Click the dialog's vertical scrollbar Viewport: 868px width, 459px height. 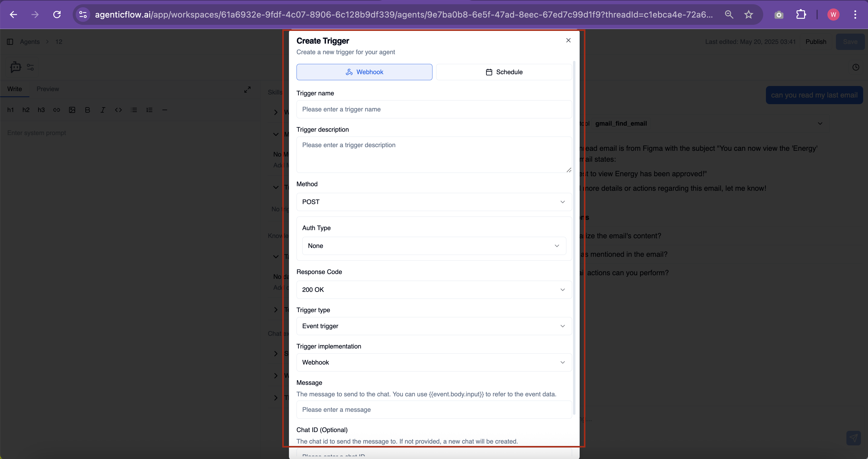[x=574, y=238]
